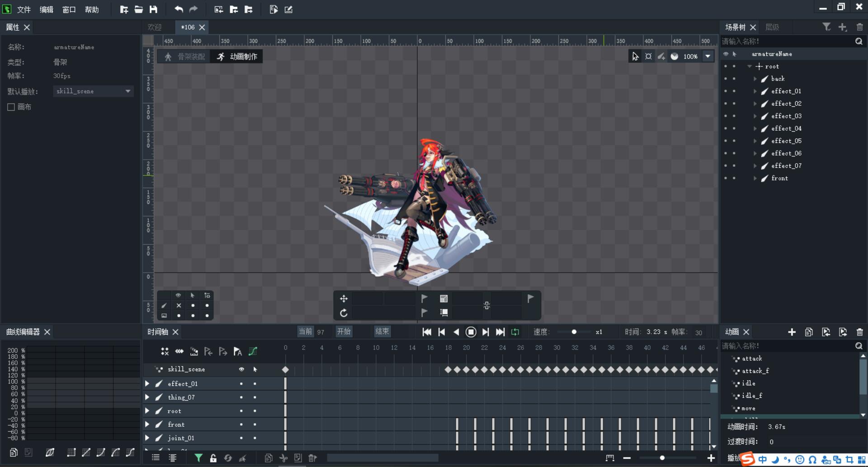This screenshot has height=467, width=868.
Task: Click the import image icon in top toolbar
Action: coord(219,9)
